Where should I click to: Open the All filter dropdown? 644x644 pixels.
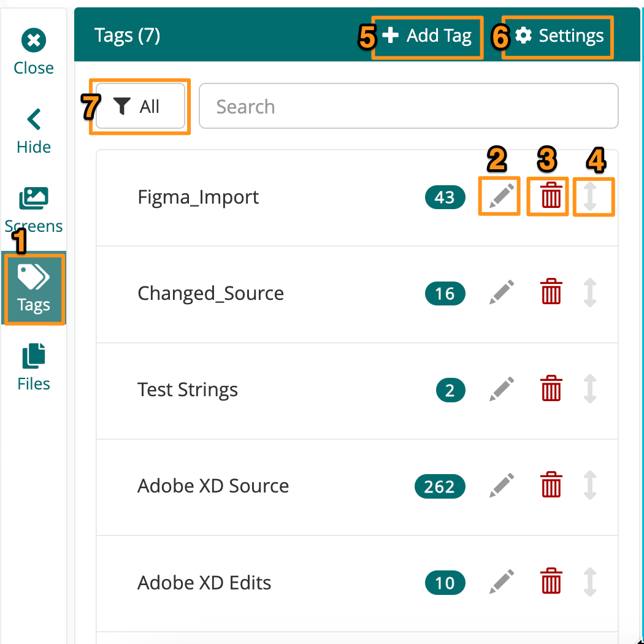click(140, 105)
